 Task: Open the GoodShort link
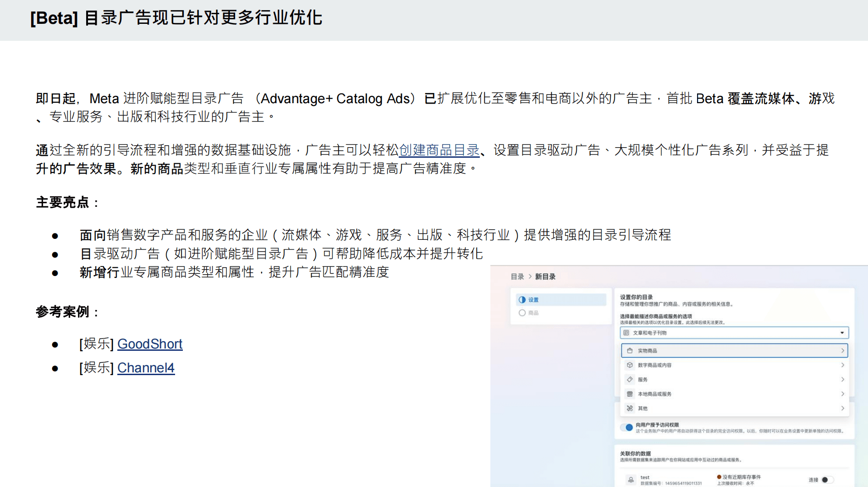150,344
